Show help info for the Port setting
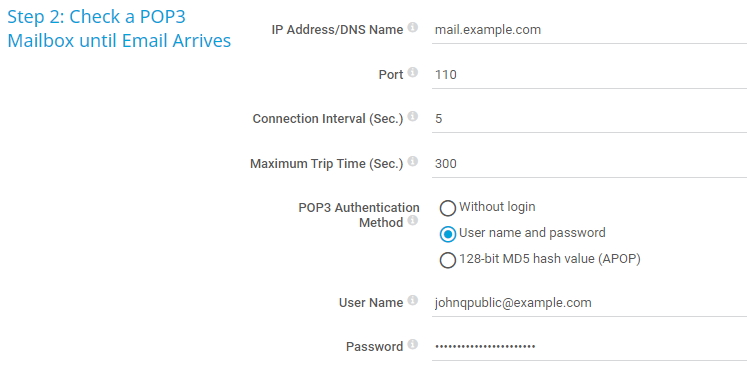Image resolution: width=747 pixels, height=367 pixels. [x=413, y=72]
